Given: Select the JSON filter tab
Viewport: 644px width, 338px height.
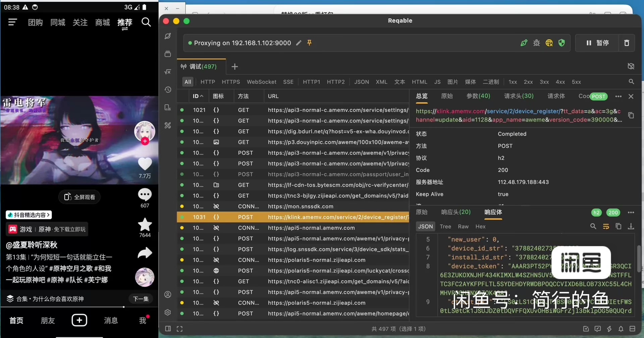Looking at the screenshot, I should point(362,82).
